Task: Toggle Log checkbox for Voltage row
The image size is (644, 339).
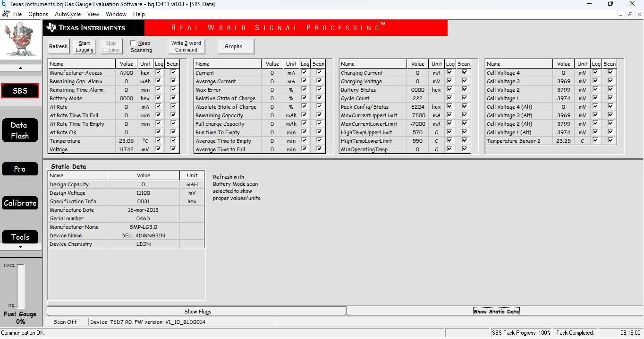Action: pyautogui.click(x=158, y=149)
